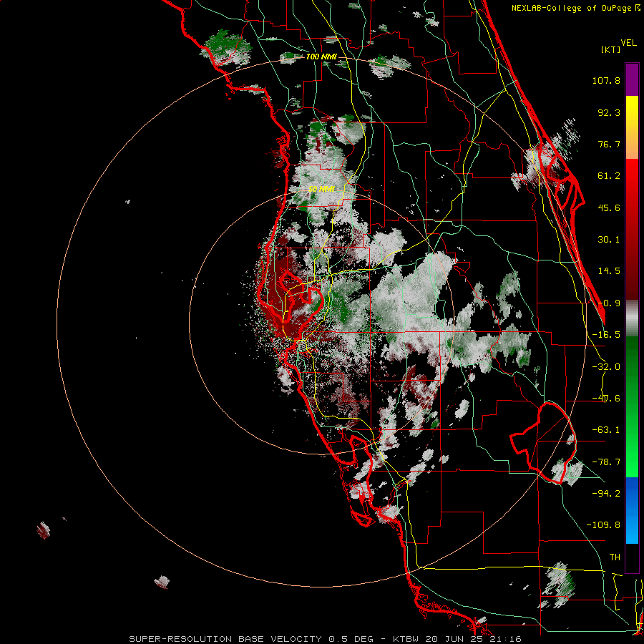Image resolution: width=644 pixels, height=644 pixels.
Task: Select the 61.2 velocity scale value
Action: click(609, 176)
